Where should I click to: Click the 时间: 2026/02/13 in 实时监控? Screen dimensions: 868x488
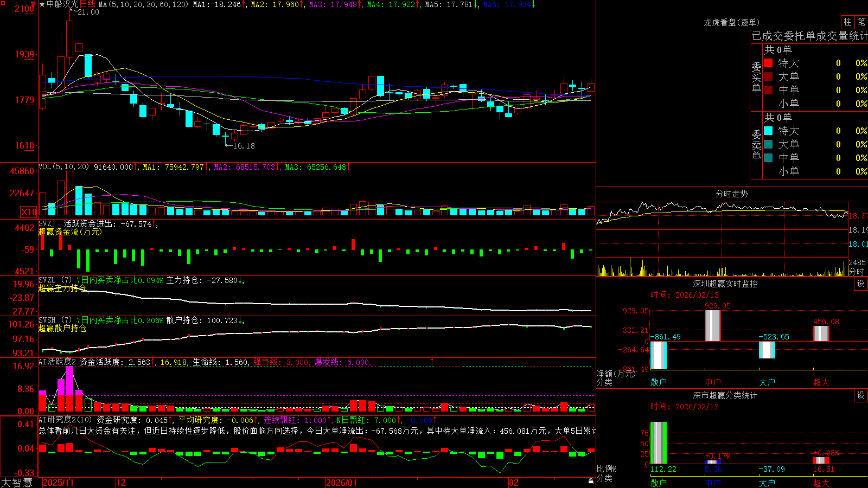[x=685, y=295]
